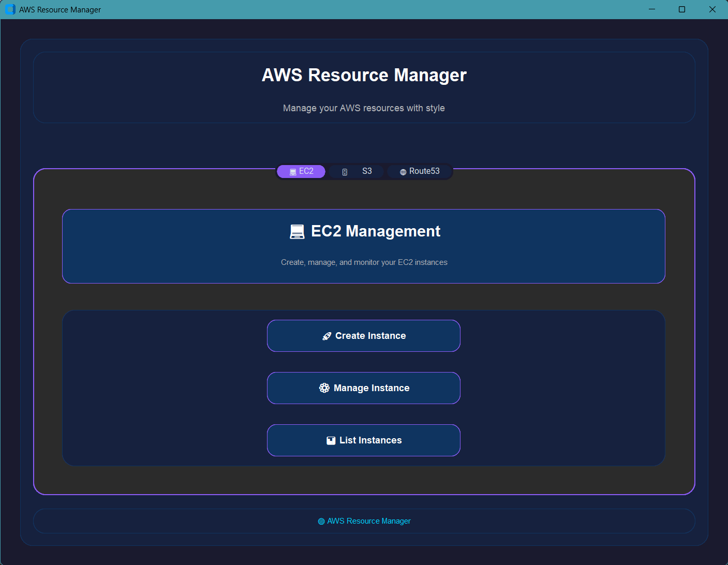Click the tagline under the title
Viewport: 728px width, 565px height.
[x=364, y=108]
